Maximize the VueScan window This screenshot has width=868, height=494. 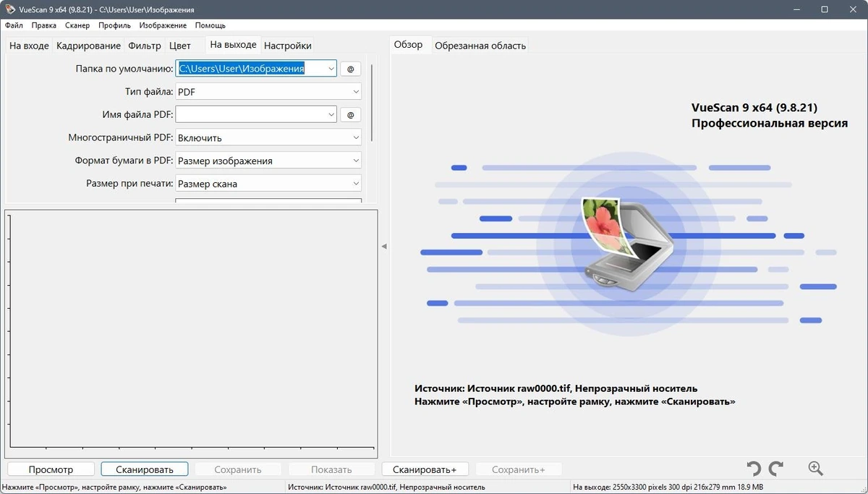(x=825, y=9)
